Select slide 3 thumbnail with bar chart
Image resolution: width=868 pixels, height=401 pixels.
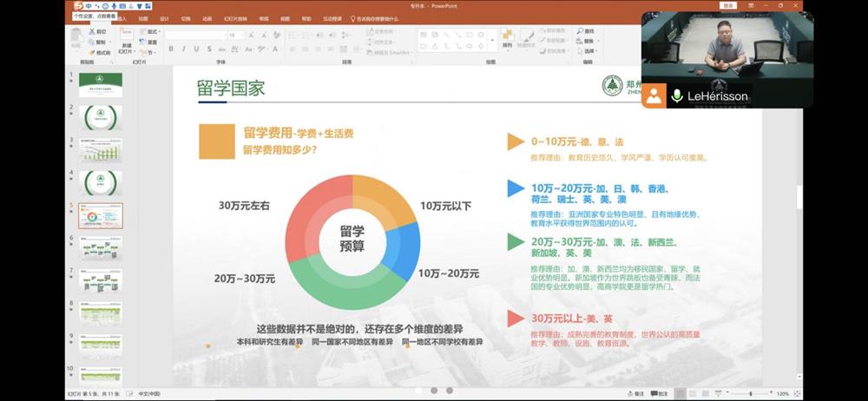click(x=102, y=150)
